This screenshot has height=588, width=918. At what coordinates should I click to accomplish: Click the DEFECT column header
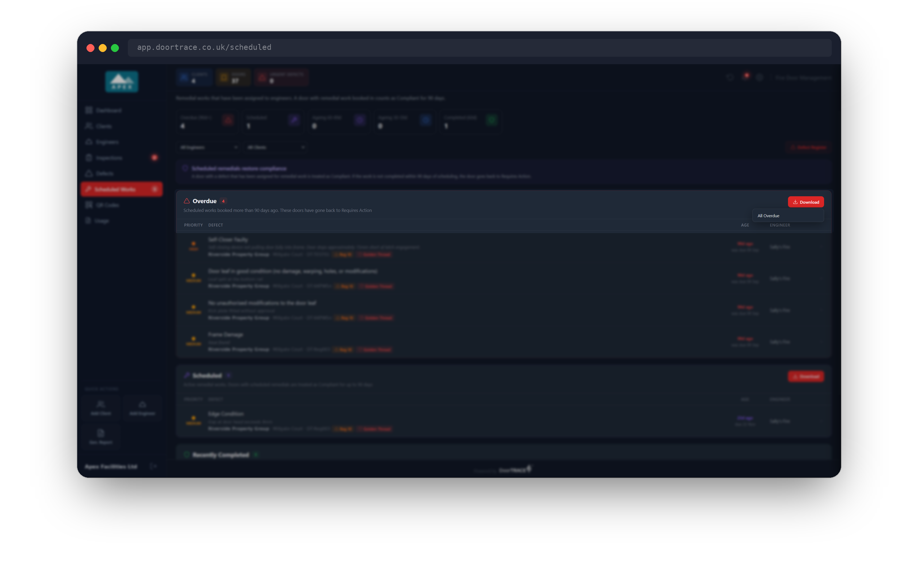[215, 225]
